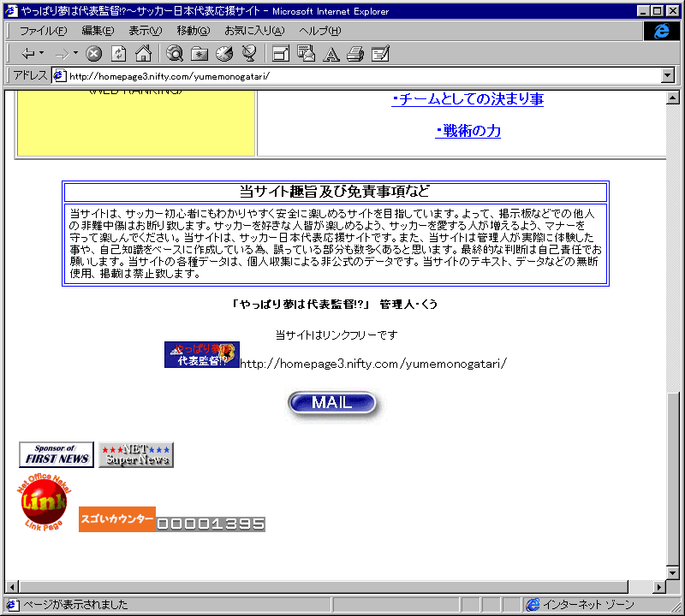
Task: Go to the Home page icon
Action: tap(143, 54)
